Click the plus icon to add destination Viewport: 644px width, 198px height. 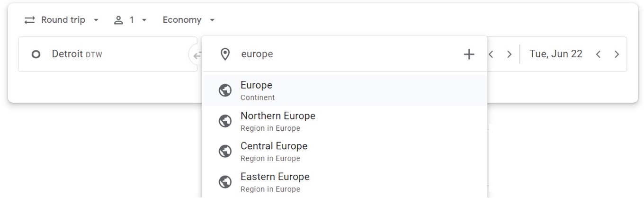click(468, 54)
